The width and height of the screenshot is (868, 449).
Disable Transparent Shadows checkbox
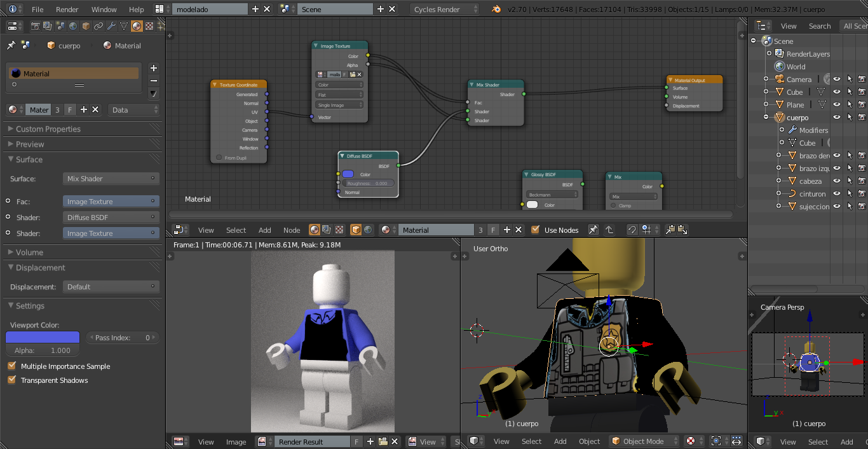coord(11,380)
